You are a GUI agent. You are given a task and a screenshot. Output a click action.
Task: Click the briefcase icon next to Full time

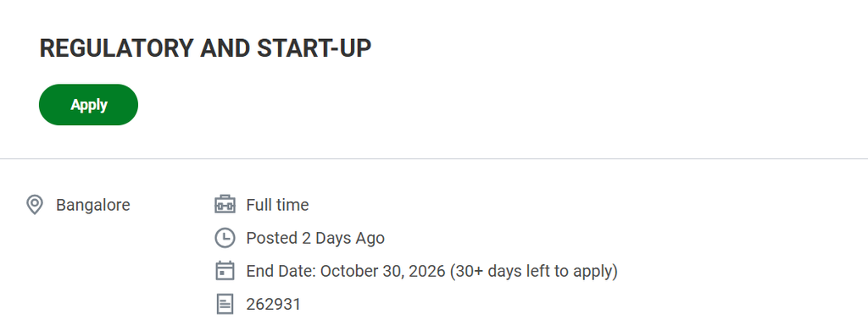coord(224,205)
